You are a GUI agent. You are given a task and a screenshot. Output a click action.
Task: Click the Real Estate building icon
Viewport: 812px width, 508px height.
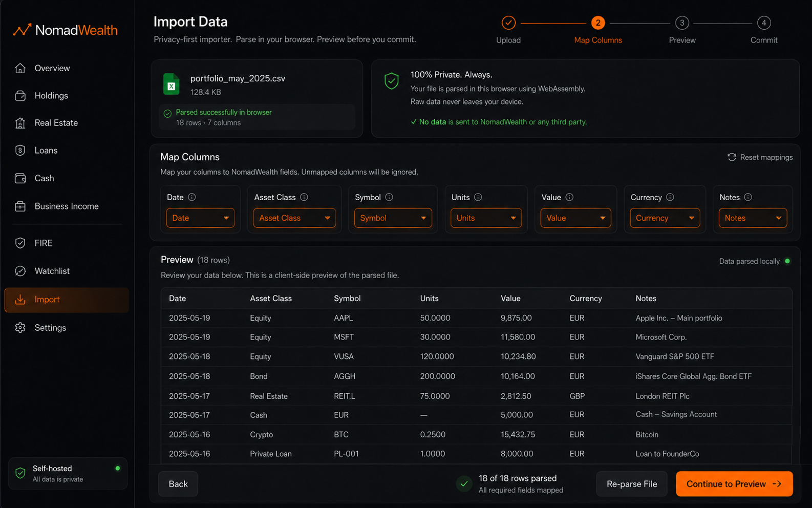[20, 123]
